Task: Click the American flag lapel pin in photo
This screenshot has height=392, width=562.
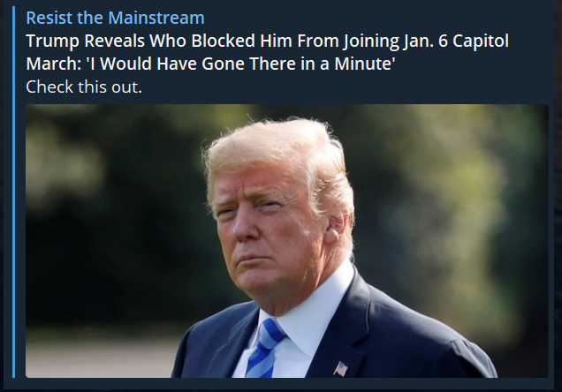Action: [341, 369]
